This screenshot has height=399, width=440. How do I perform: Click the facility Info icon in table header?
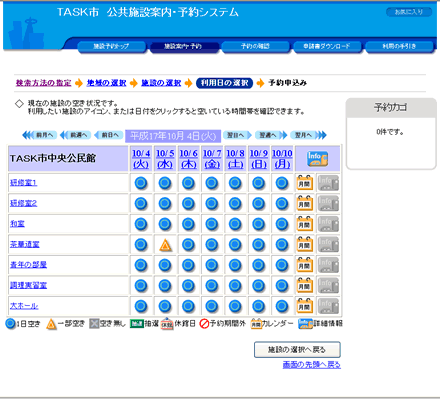point(317,159)
